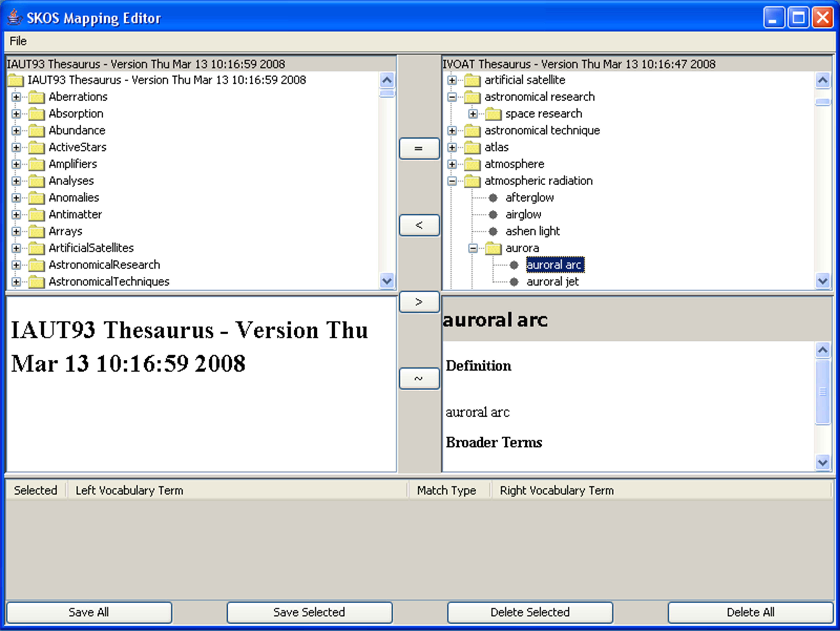
Task: Click the definition pane's scrollbar thumb
Action: (823, 392)
